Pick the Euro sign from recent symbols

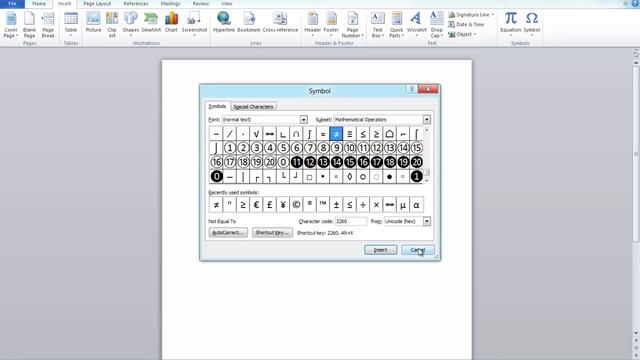click(x=256, y=205)
